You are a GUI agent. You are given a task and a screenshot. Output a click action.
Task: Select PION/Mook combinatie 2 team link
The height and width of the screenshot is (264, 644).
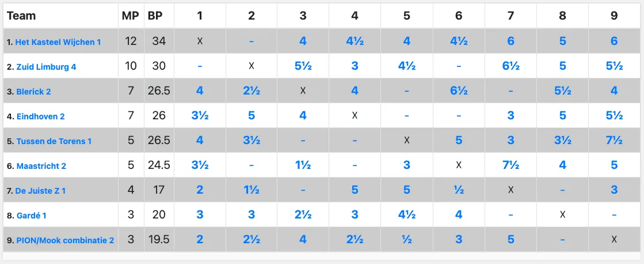[x=65, y=240]
